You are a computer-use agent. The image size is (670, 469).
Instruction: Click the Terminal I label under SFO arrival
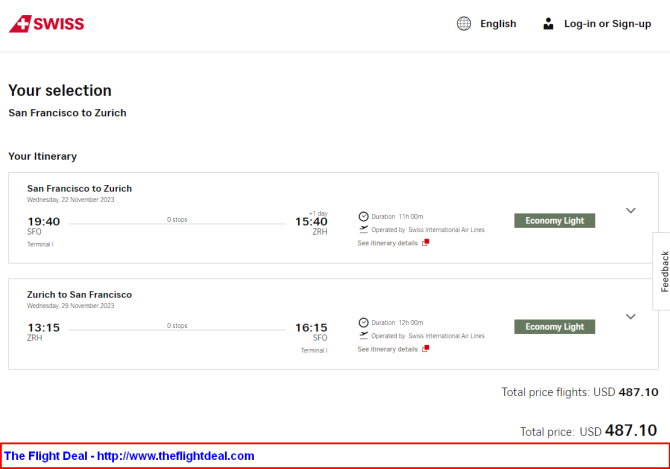click(314, 350)
